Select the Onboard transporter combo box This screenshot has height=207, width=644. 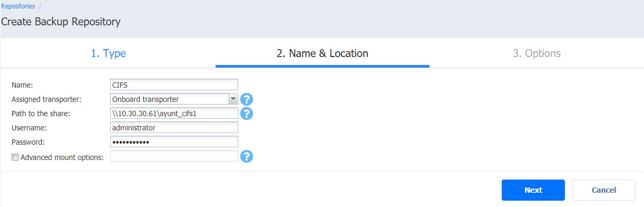click(x=174, y=99)
